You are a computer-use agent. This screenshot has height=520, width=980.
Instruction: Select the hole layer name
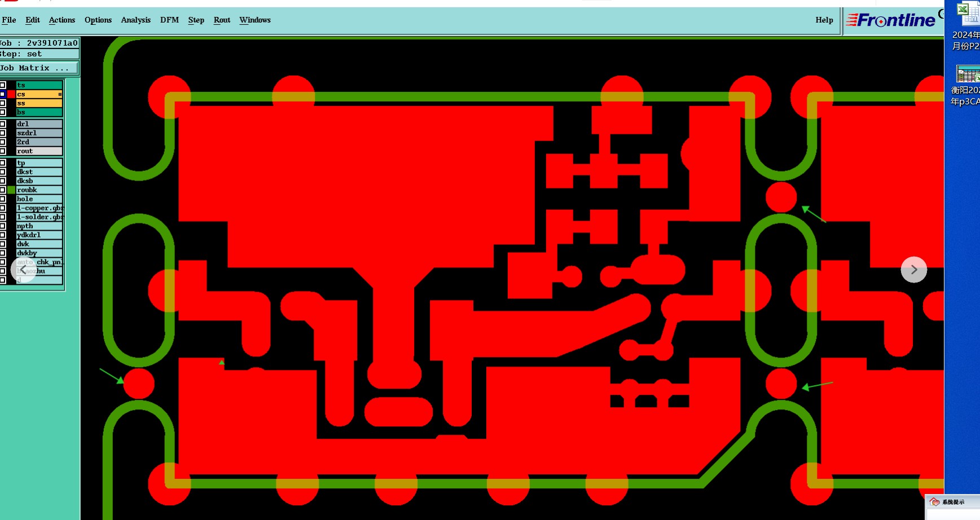pyautogui.click(x=39, y=199)
